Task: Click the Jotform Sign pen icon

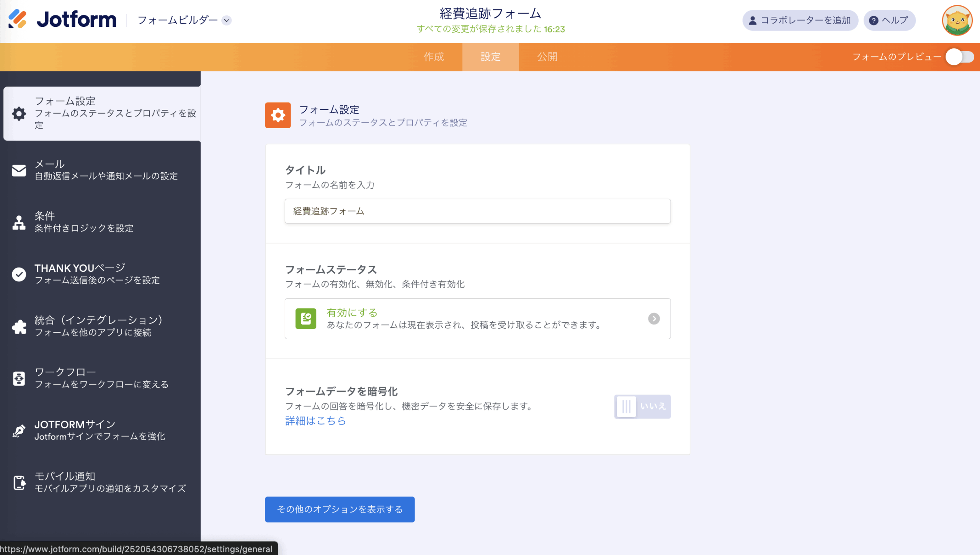Action: point(19,431)
